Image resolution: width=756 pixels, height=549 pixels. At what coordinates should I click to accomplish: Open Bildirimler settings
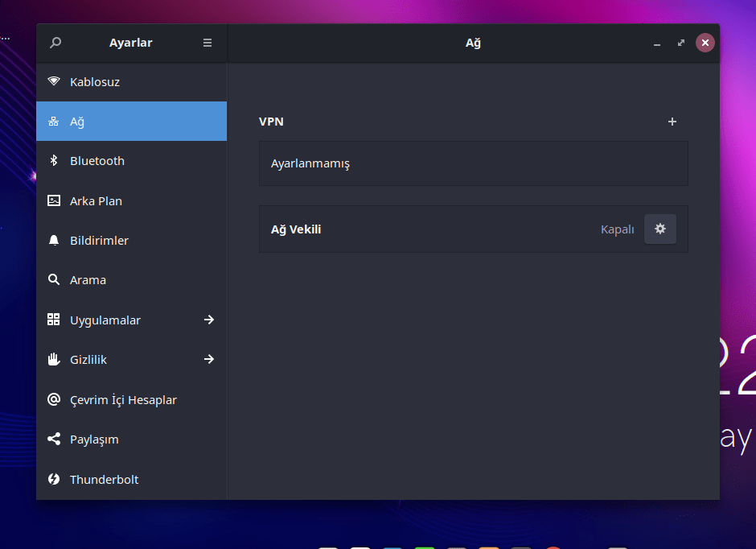pos(132,240)
